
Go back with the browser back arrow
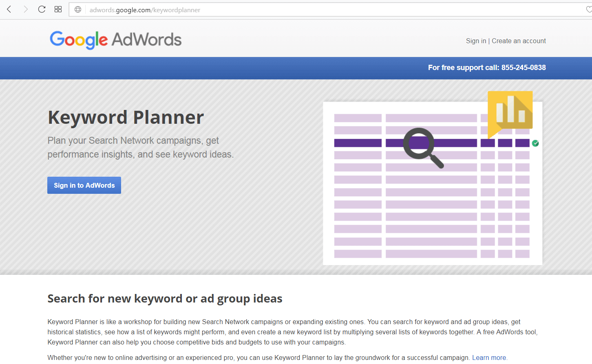point(9,9)
